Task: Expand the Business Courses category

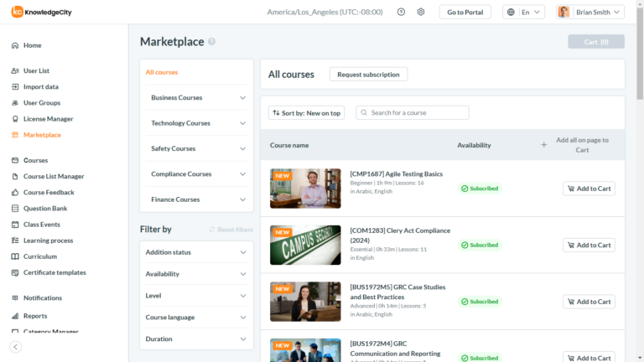Action: click(x=196, y=97)
